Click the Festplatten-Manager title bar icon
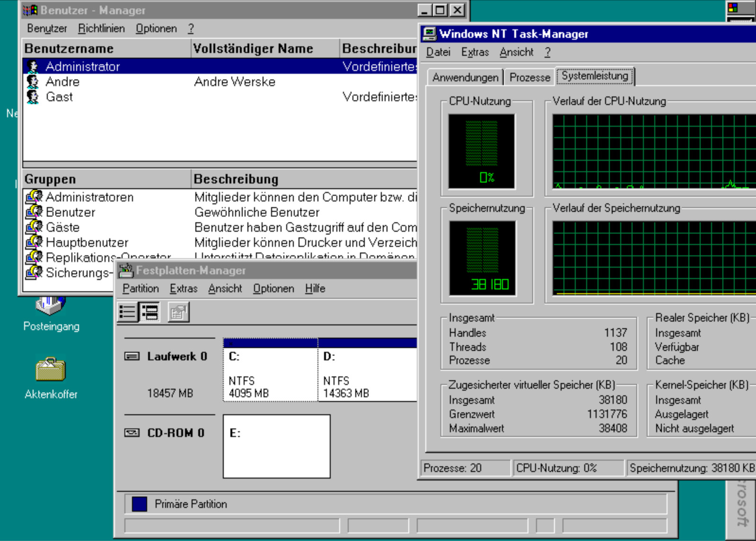The image size is (756, 541). pyautogui.click(x=126, y=270)
